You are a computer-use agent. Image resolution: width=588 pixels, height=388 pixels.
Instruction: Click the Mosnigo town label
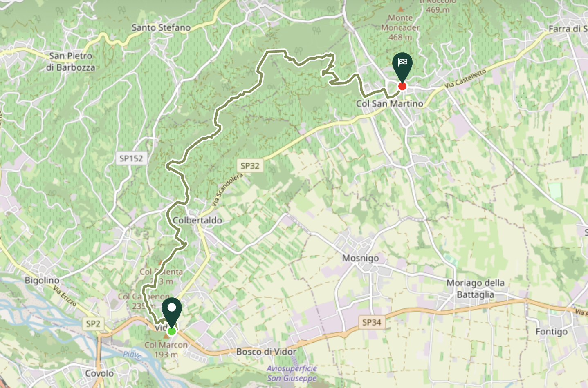point(360,258)
